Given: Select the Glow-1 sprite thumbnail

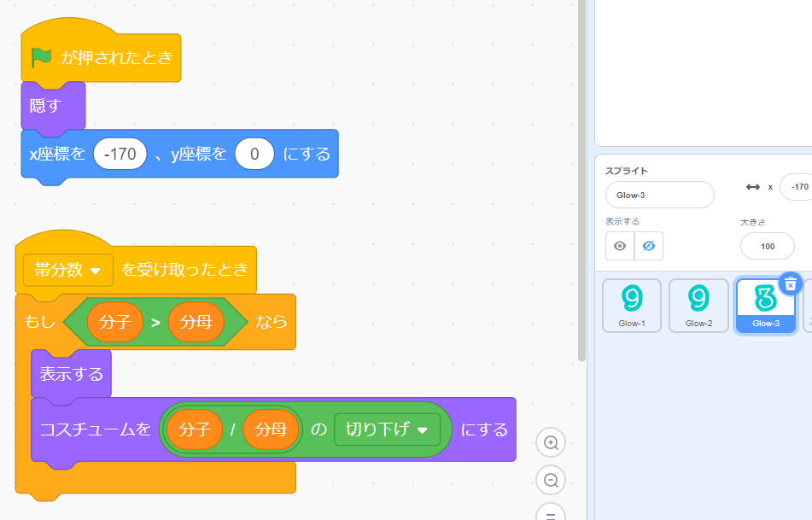Looking at the screenshot, I should pos(632,305).
